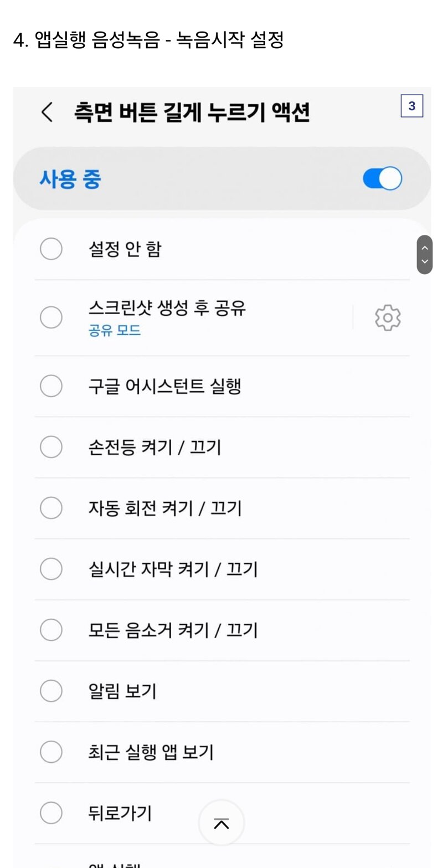443x868 pixels.
Task: Select 구글 어시스턴트 실행 radio button
Action: [x=51, y=386]
